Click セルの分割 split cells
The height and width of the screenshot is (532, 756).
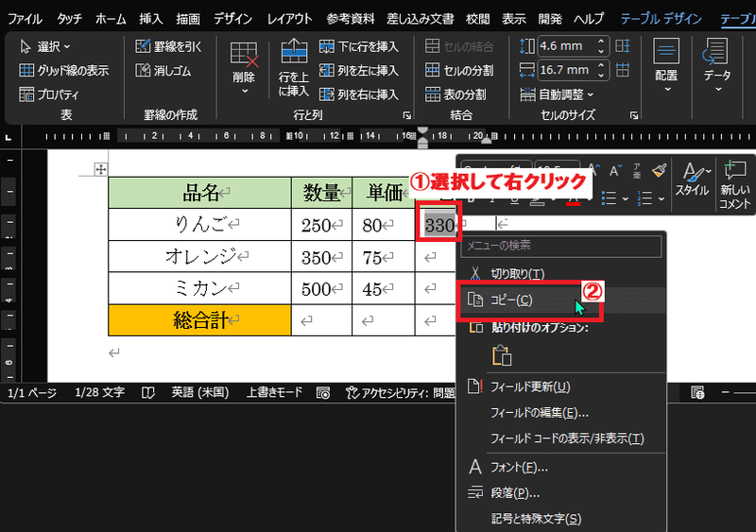click(459, 71)
